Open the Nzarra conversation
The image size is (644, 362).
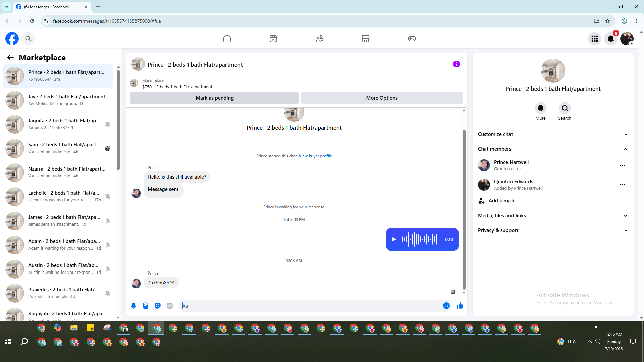tap(58, 172)
